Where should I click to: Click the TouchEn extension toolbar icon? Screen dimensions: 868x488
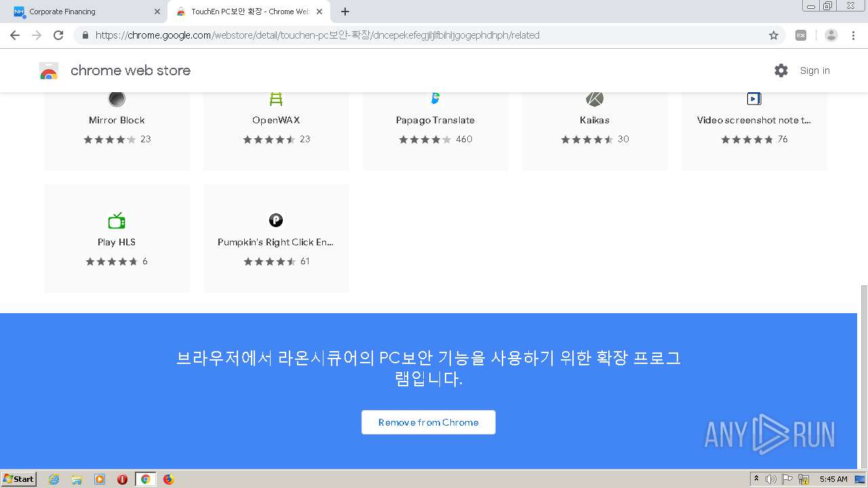801,35
